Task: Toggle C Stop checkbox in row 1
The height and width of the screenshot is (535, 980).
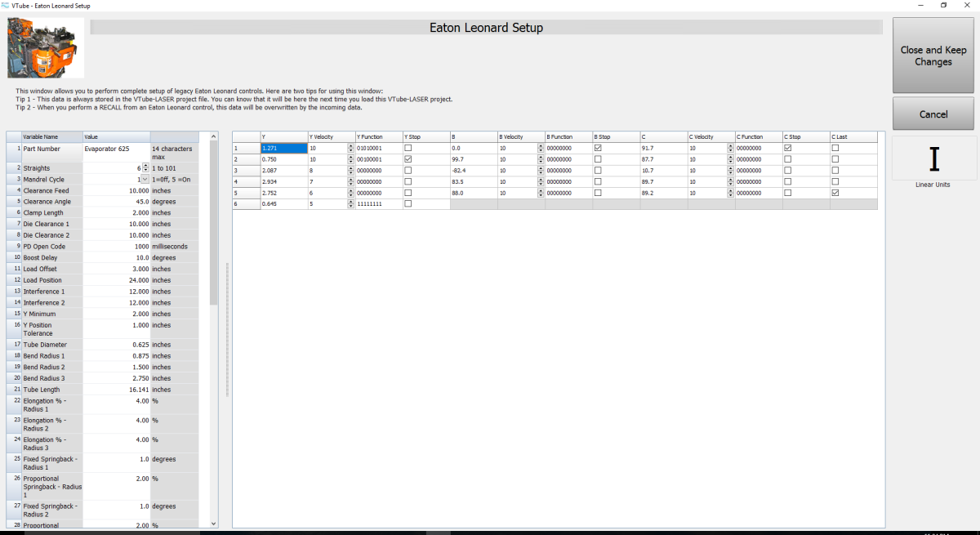Action: 788,148
